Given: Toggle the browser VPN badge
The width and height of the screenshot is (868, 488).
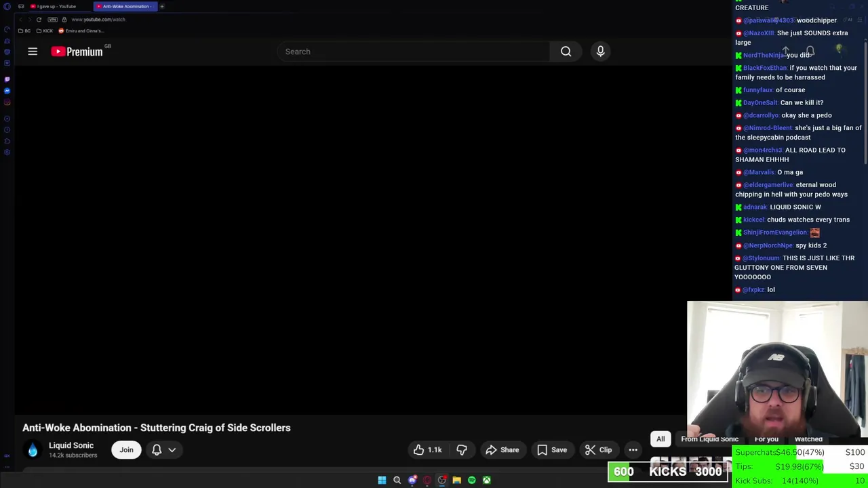Looking at the screenshot, I should point(52,20).
